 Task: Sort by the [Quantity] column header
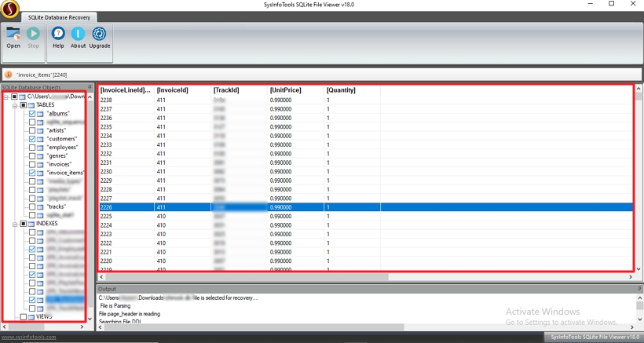(352, 89)
